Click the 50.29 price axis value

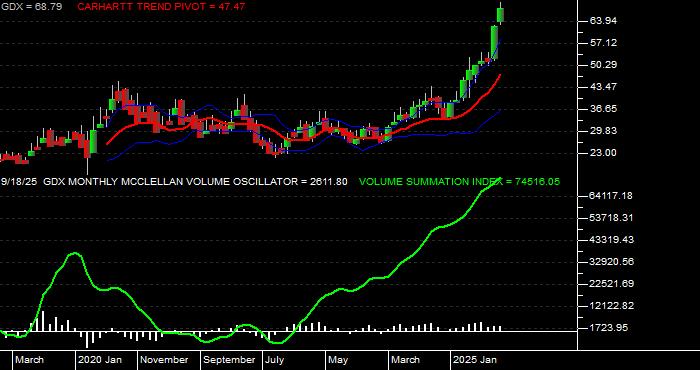(603, 65)
